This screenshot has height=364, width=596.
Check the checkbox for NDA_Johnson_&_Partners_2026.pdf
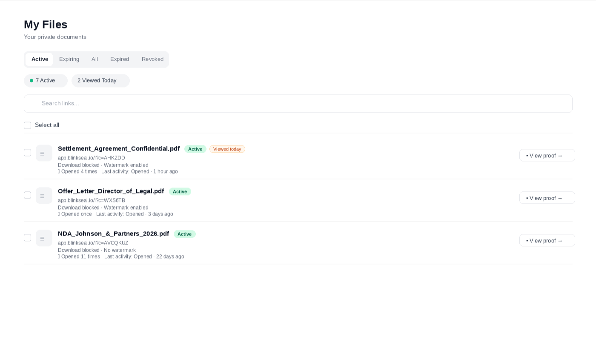pyautogui.click(x=27, y=237)
